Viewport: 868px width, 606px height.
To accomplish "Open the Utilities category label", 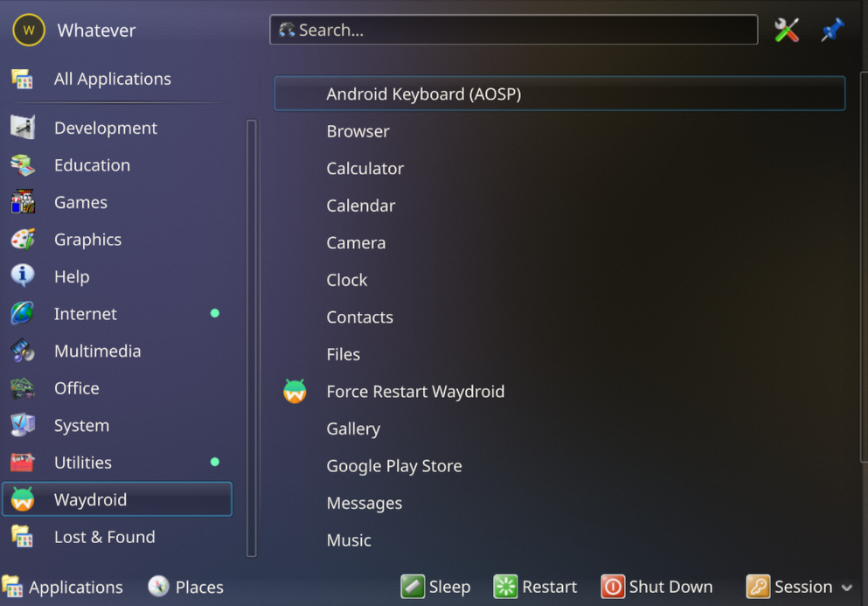I will tap(83, 462).
